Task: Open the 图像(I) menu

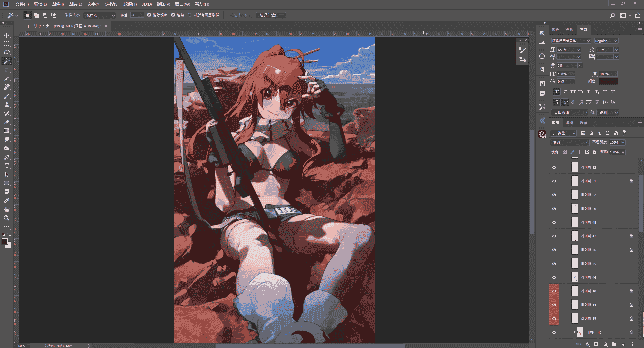Action: tap(57, 4)
